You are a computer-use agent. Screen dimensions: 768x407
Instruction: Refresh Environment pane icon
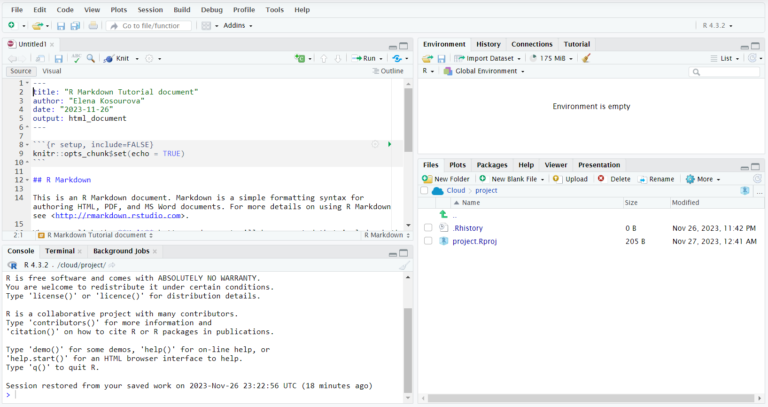tap(752, 58)
